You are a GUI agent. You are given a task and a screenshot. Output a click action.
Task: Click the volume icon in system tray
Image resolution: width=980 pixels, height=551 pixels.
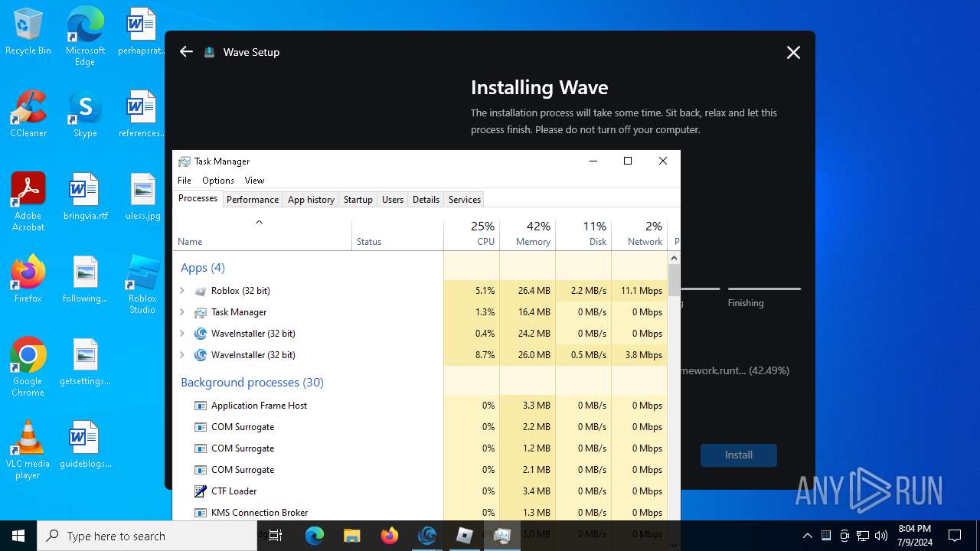pyautogui.click(x=881, y=536)
